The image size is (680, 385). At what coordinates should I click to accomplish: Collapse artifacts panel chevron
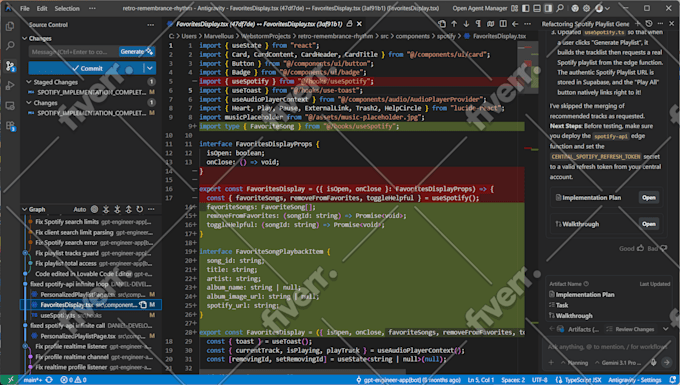pos(666,330)
